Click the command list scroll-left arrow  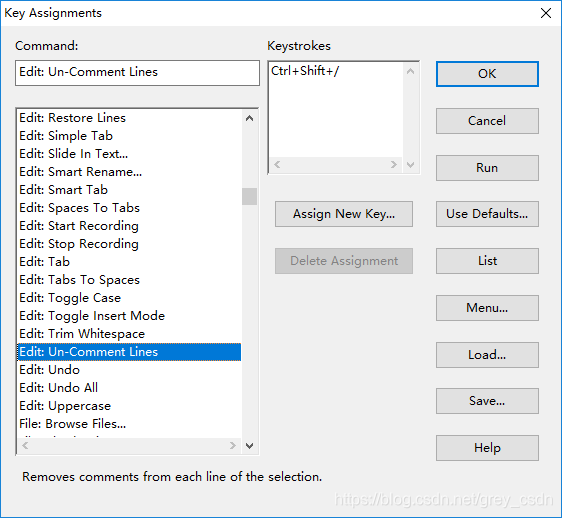[x=25, y=446]
